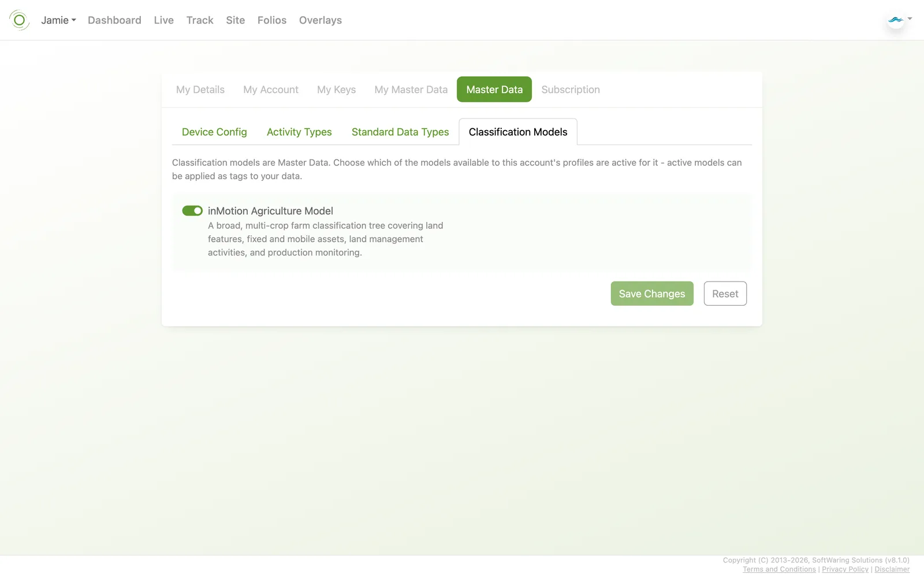
Task: Open the Terms and Conditions link
Action: click(x=779, y=569)
